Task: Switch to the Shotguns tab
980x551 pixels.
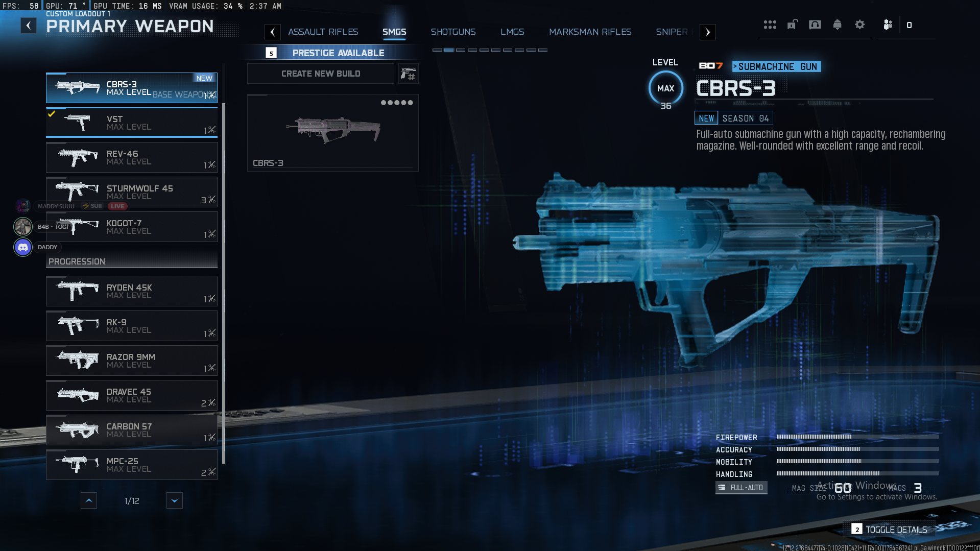Action: click(x=453, y=32)
